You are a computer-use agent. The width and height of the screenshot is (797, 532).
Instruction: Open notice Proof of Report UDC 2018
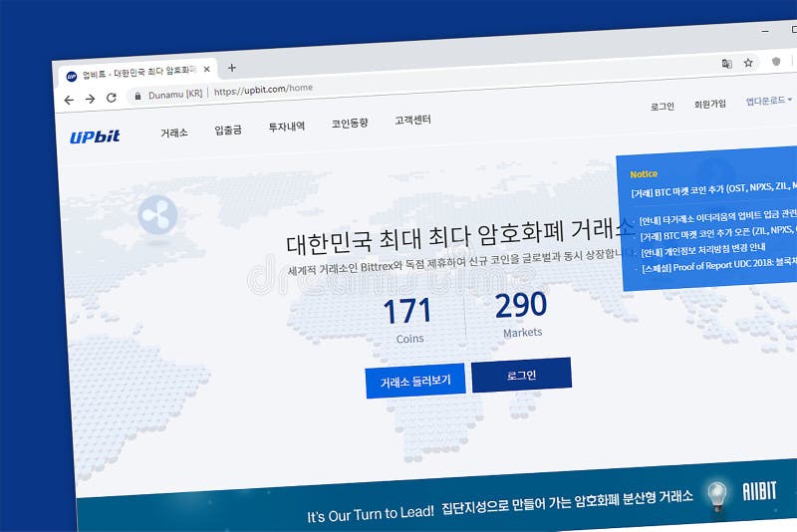(x=719, y=265)
